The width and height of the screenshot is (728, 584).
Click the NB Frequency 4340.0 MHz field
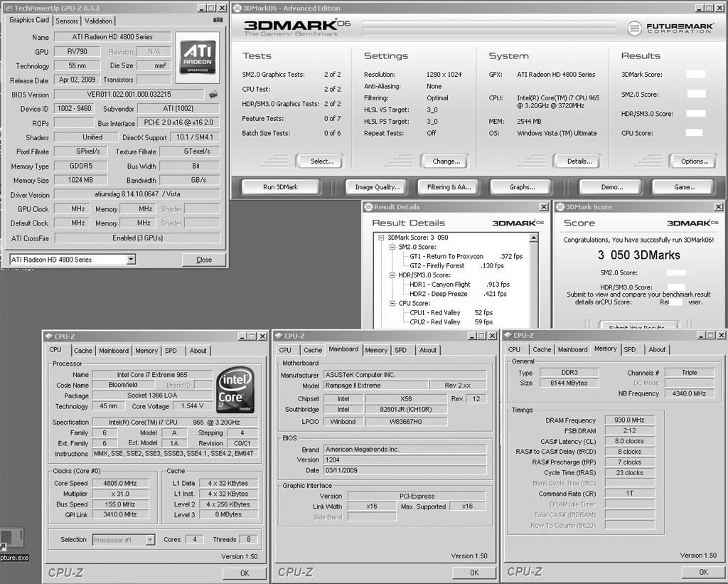tap(690, 393)
